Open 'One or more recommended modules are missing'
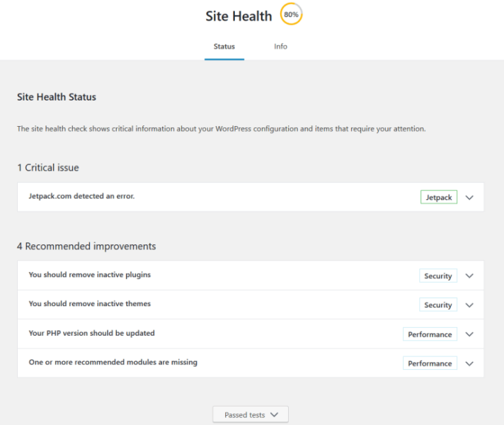This screenshot has height=425, width=504. pos(251,363)
